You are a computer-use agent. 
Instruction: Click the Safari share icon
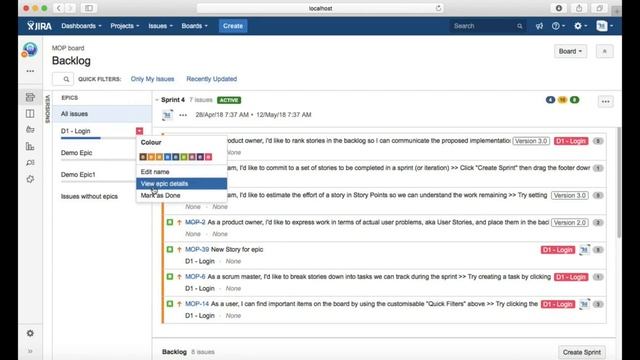pos(579,8)
